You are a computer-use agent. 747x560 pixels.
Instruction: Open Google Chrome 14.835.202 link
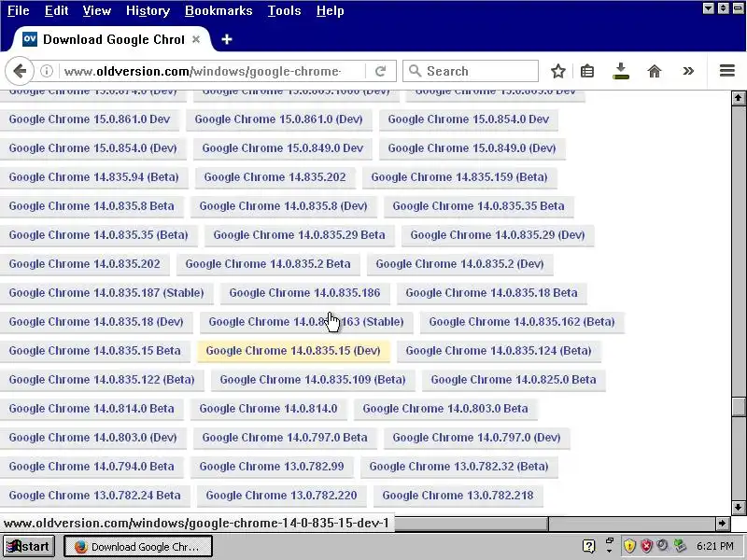[275, 177]
